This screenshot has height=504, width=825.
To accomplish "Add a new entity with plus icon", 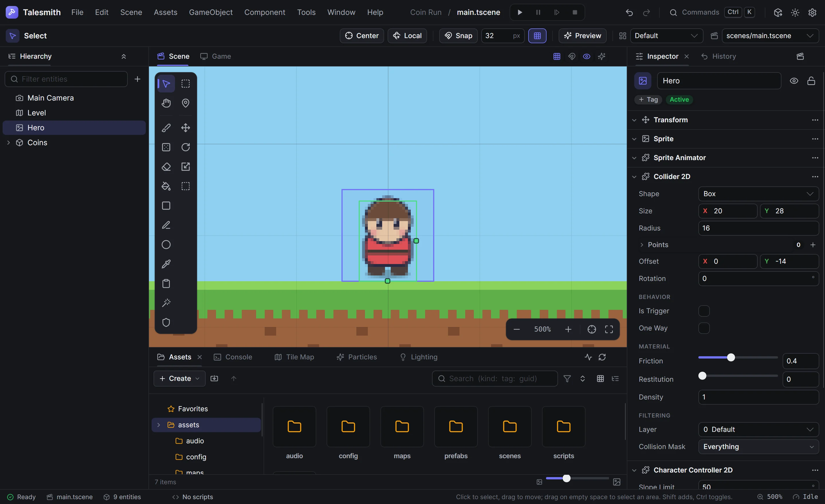I will pos(137,79).
